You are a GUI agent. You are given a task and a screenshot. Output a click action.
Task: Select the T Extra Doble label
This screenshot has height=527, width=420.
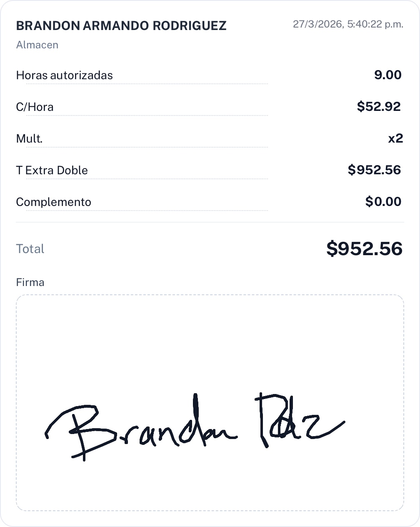[52, 171]
